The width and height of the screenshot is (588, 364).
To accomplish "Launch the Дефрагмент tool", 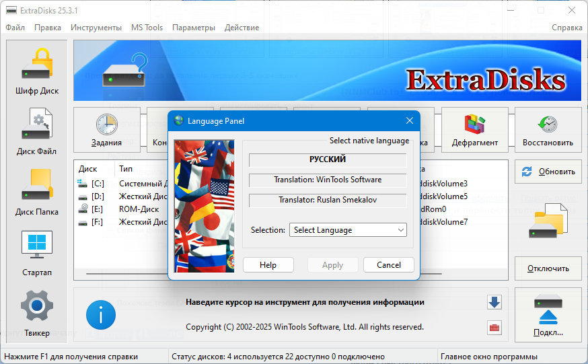I will (475, 130).
